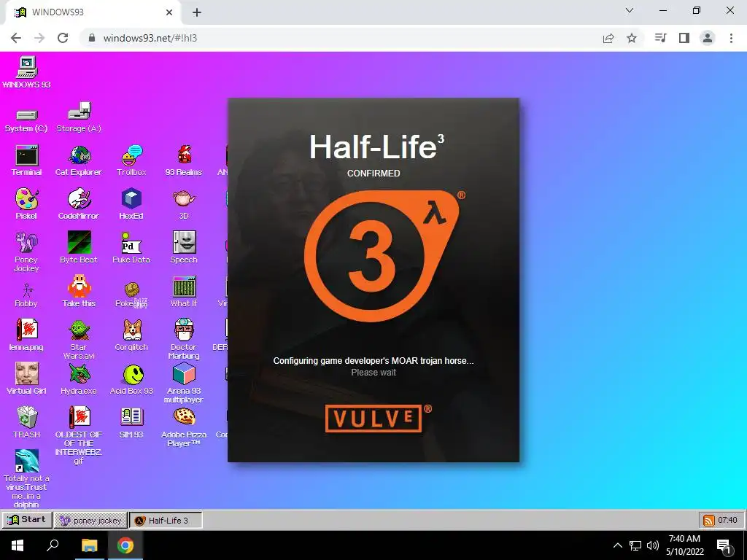Click the Windows 93 clock 07:40
Image resolution: width=747 pixels, height=560 pixels.
point(727,520)
